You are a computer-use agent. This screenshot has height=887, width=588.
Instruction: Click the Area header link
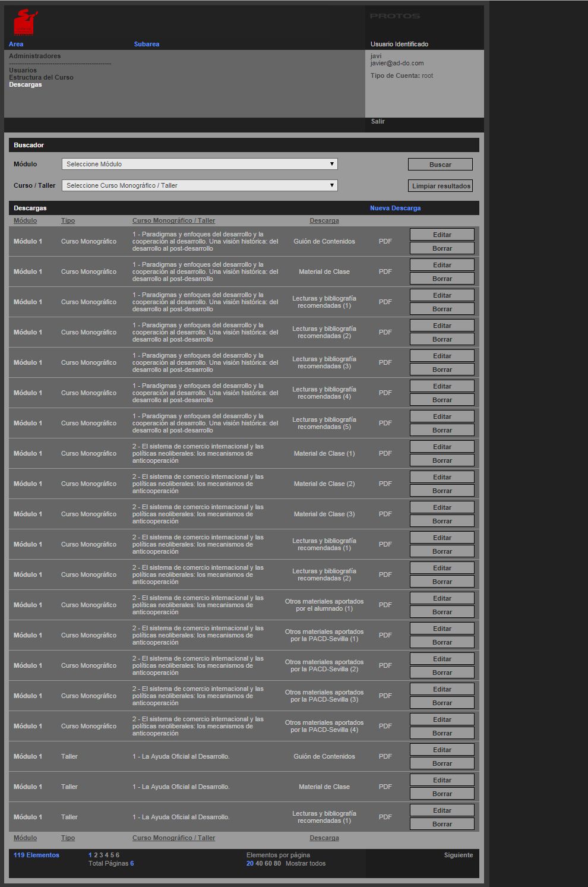[16, 44]
